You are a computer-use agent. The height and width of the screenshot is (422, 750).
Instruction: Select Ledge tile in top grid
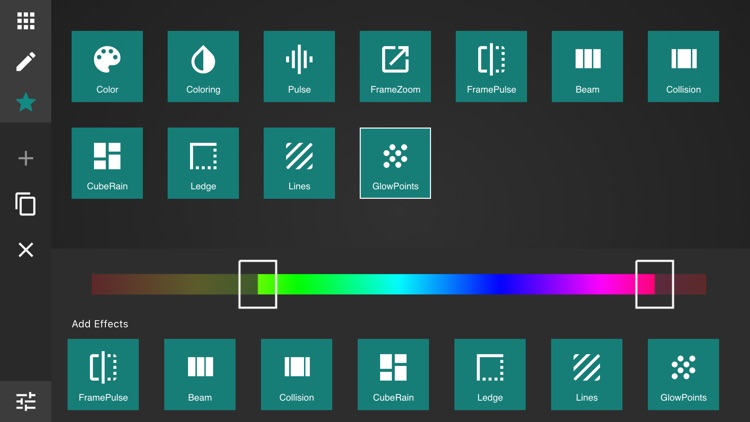click(203, 163)
